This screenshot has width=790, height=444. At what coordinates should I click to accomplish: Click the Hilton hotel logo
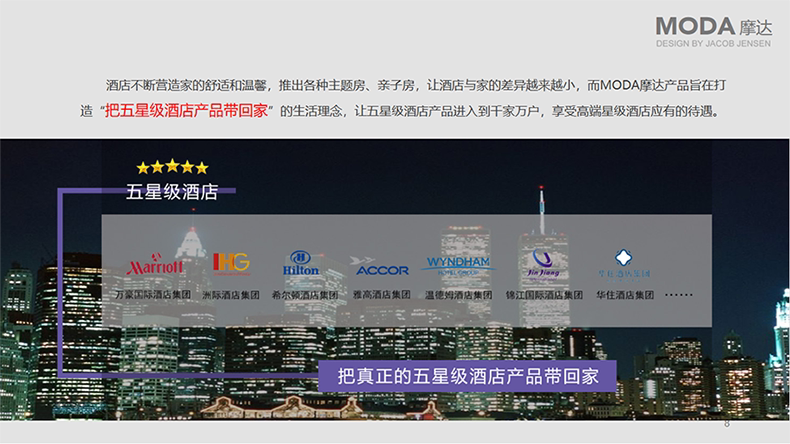tap(300, 263)
